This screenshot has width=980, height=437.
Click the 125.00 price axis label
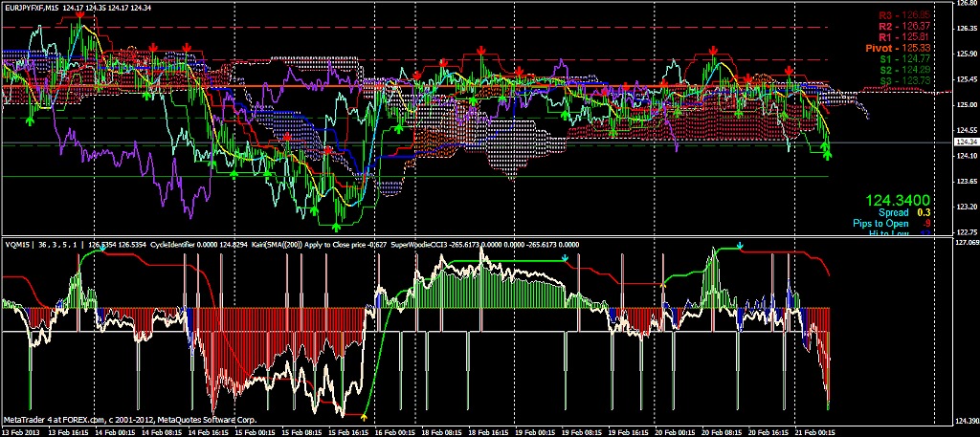click(x=967, y=105)
